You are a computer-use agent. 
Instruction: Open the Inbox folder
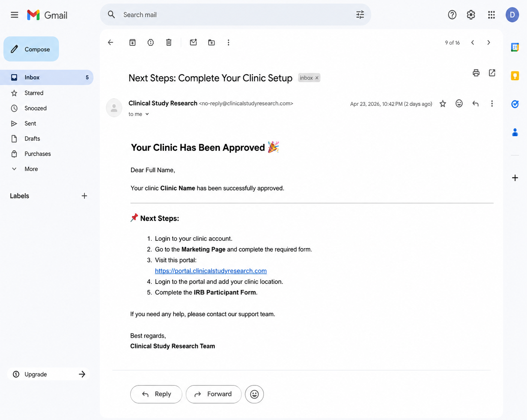(47, 77)
